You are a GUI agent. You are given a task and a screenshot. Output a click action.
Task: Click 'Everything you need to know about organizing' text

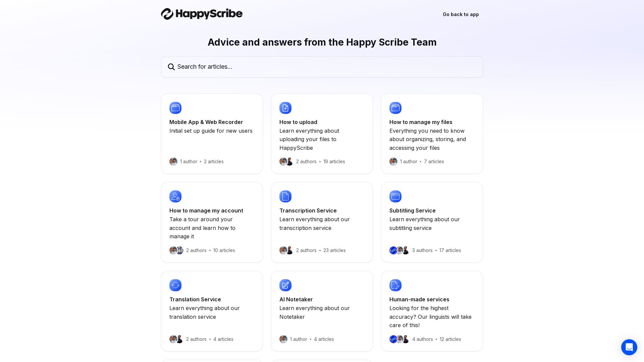tap(428, 139)
